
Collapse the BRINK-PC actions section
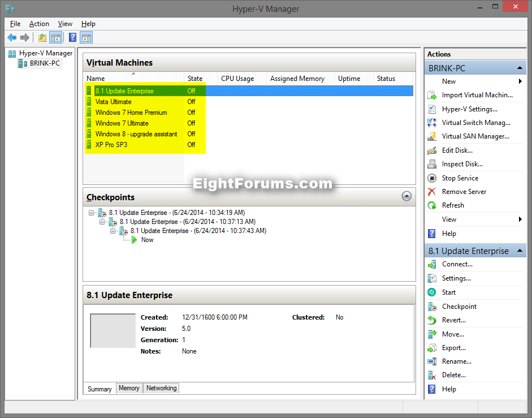point(520,68)
